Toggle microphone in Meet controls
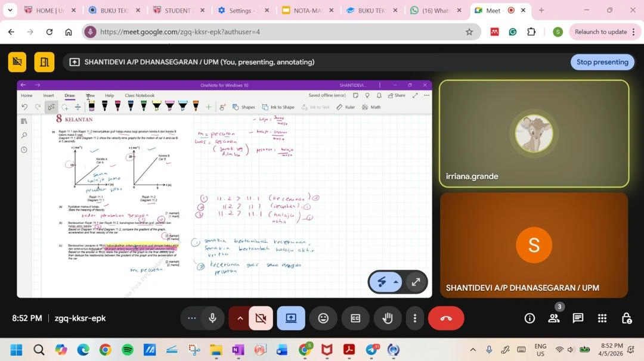 tap(213, 318)
